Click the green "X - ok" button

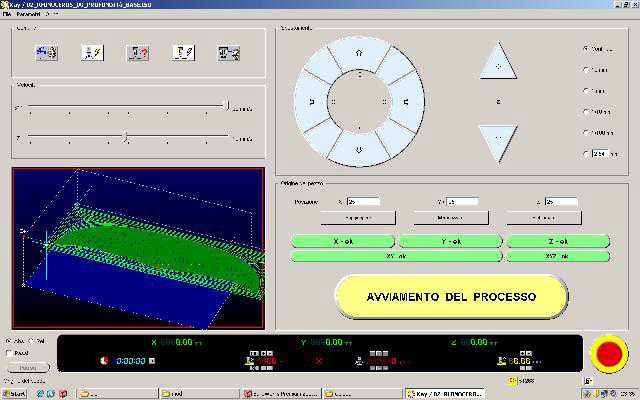click(x=342, y=241)
